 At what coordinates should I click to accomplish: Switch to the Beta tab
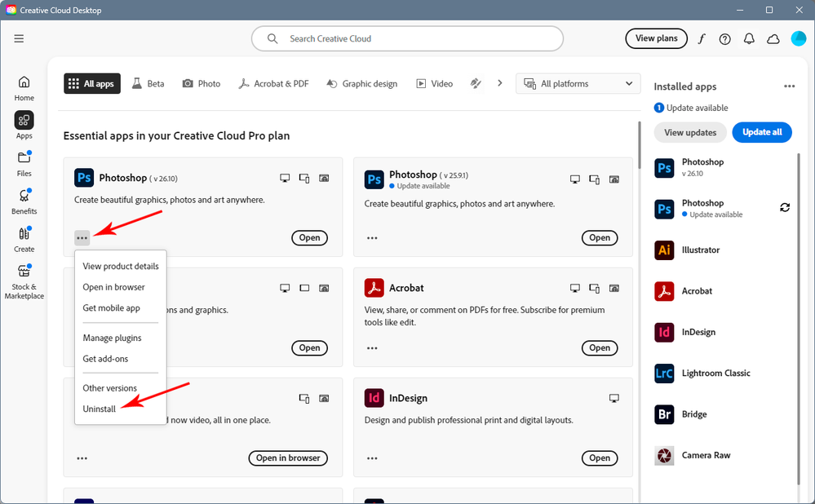(x=148, y=84)
